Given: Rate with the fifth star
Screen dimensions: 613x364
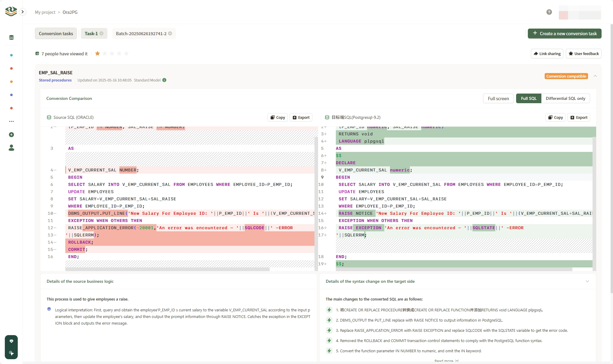Looking at the screenshot, I should (126, 54).
